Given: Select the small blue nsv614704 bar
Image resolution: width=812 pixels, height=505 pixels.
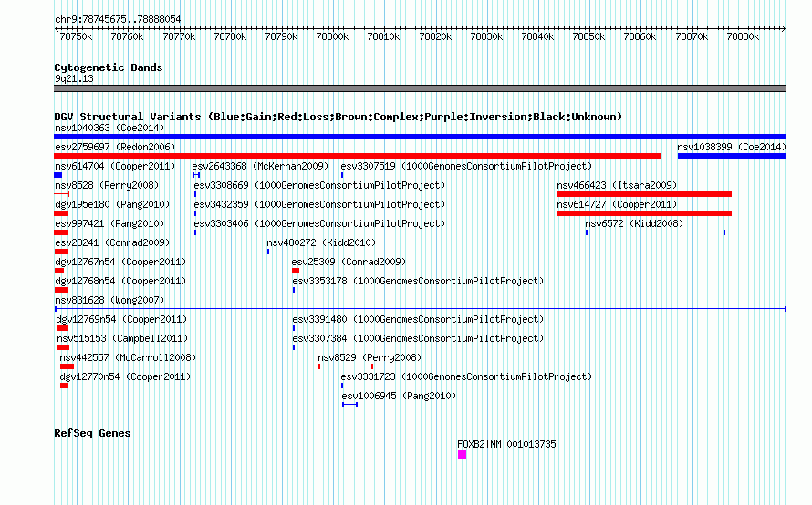Looking at the screenshot, I should click(x=58, y=175).
